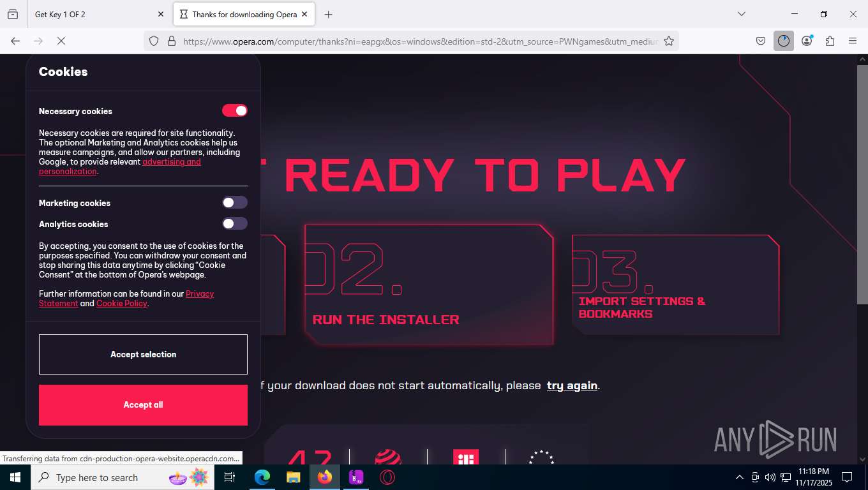Switch to Firefox on the taskbar
This screenshot has height=490, width=868.
(324, 477)
